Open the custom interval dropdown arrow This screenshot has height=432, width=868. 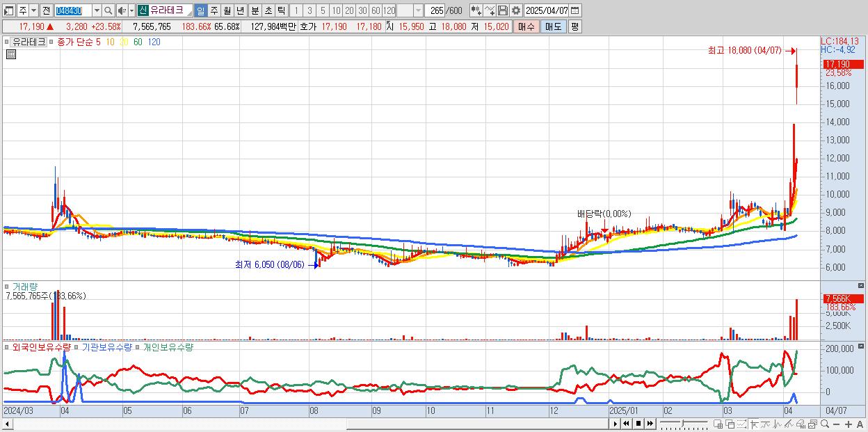click(x=418, y=10)
